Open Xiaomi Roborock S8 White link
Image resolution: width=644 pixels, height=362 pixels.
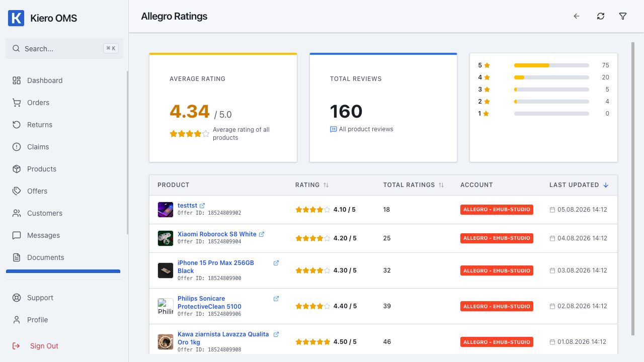(217, 234)
